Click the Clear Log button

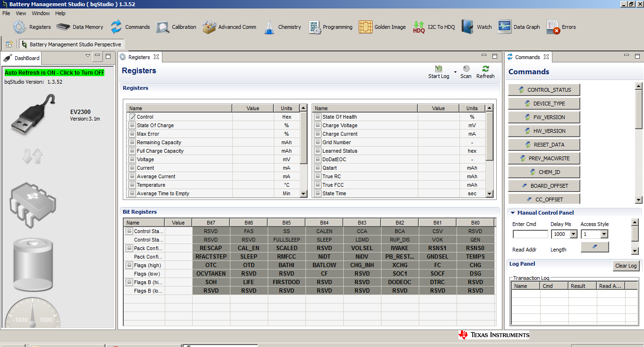(626, 266)
